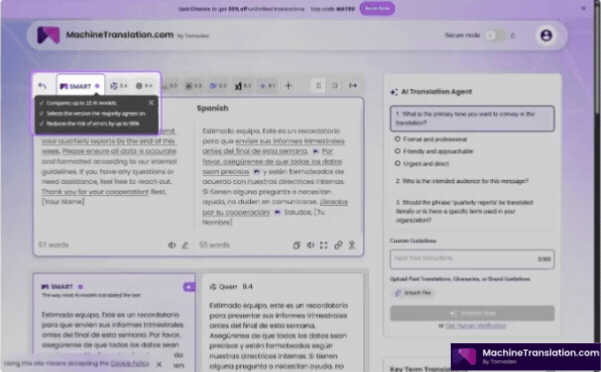
Task: Add another engine with plus icon
Action: (288, 86)
